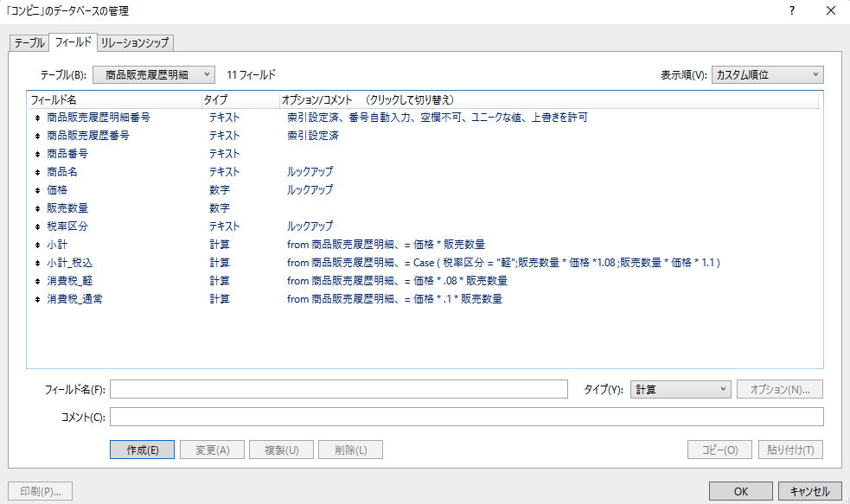This screenshot has width=850, height=504.
Task: Switch to the テーブル tab
Action: [x=29, y=42]
